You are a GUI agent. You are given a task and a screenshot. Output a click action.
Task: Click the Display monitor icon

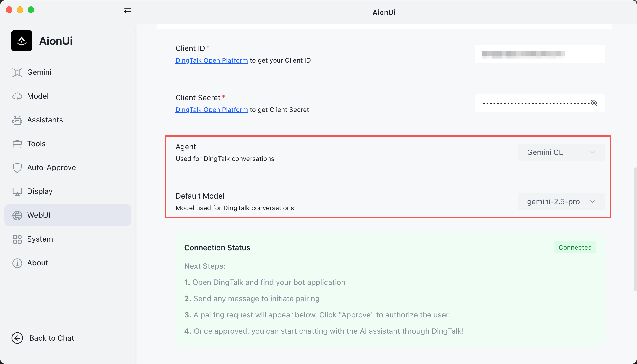pyautogui.click(x=17, y=191)
